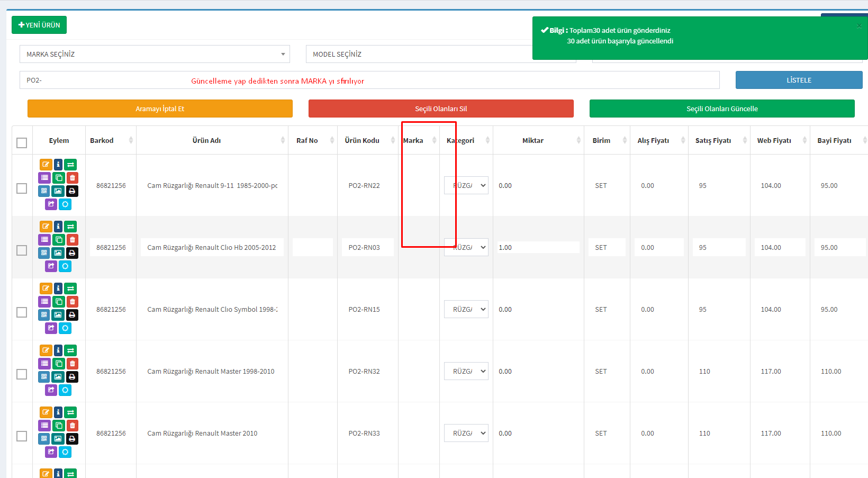Click the orange edit icon for PO2-RN22

coord(46,165)
